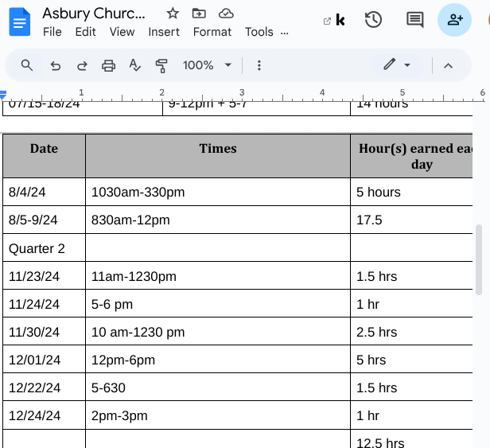Image resolution: width=490 pixels, height=448 pixels.
Task: Open version history clock icon
Action: [373, 20]
